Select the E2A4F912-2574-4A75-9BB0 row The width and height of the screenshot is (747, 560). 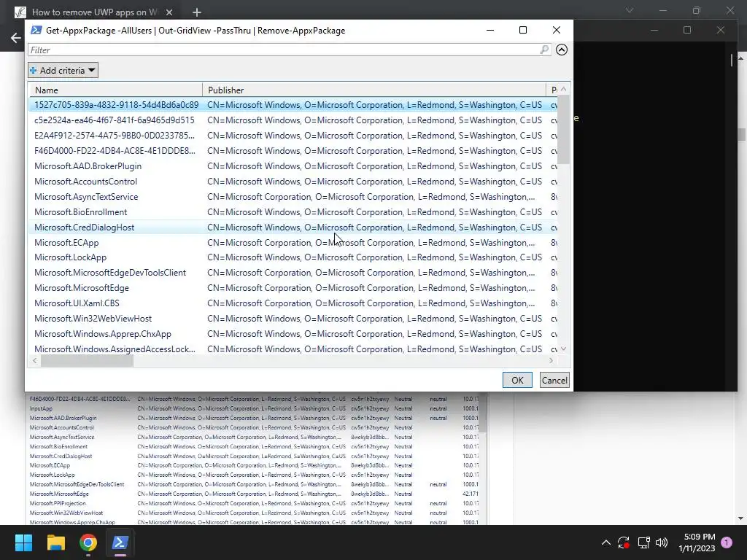[293, 135]
